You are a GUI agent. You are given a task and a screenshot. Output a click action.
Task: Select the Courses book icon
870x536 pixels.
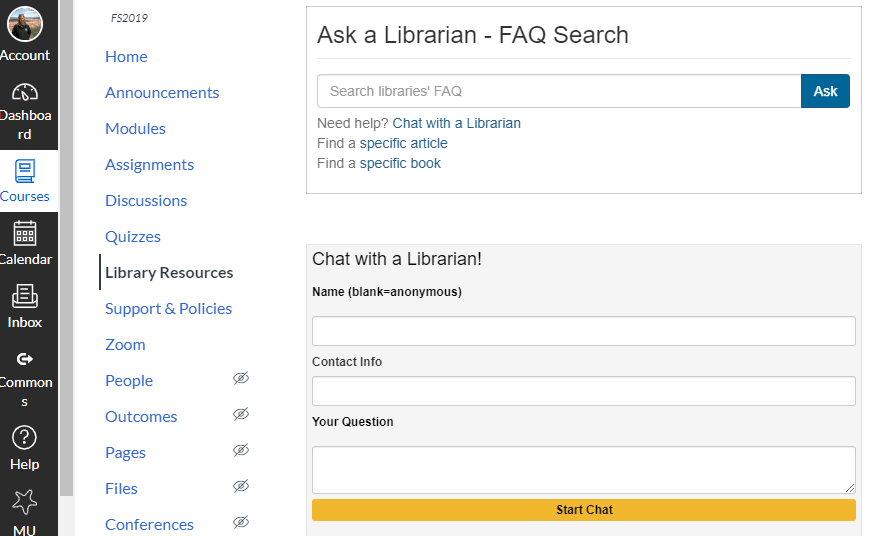click(x=25, y=171)
